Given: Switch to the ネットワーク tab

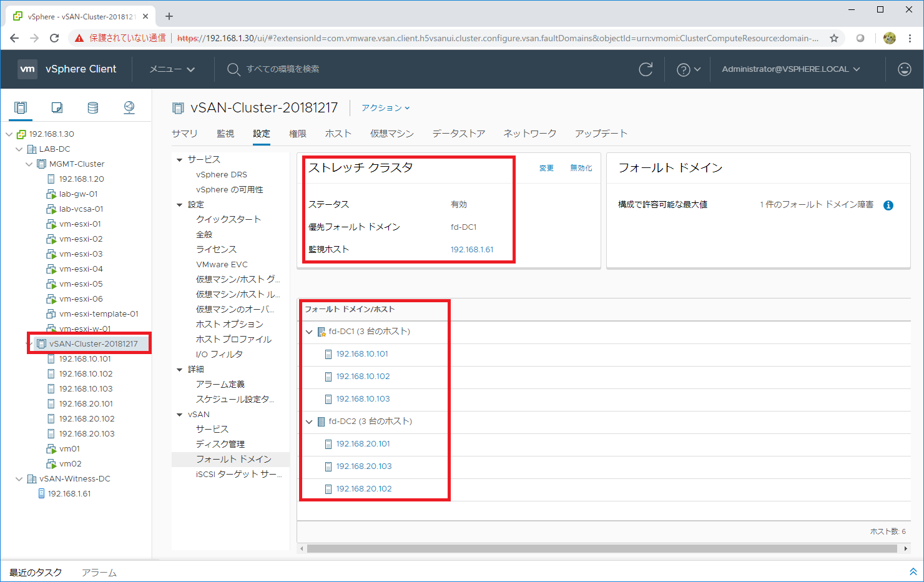Looking at the screenshot, I should (530, 134).
